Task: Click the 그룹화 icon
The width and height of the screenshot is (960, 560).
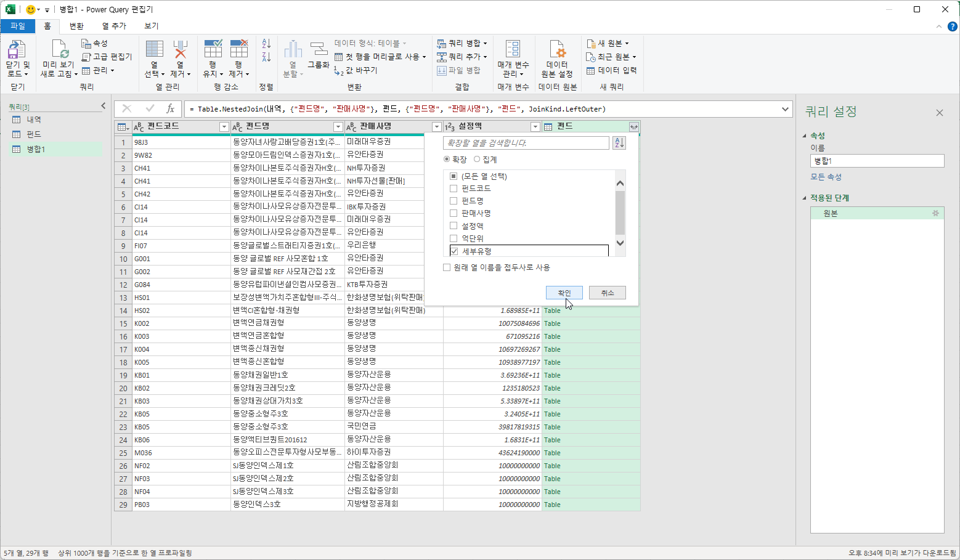Action: coord(319,49)
